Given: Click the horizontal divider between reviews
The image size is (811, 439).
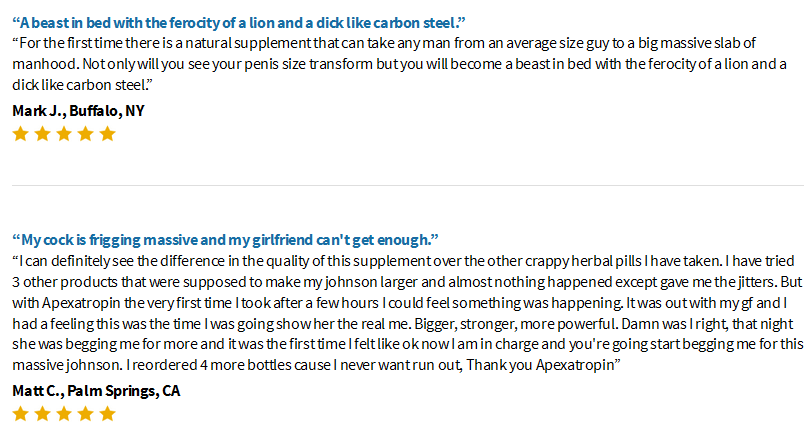Looking at the screenshot, I should click(408, 185).
